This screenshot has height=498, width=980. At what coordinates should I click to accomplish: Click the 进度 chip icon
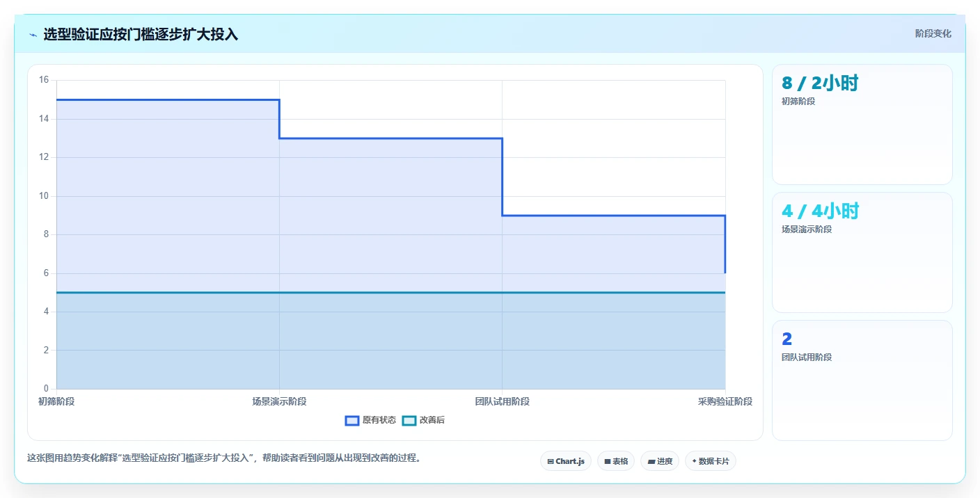click(x=651, y=461)
